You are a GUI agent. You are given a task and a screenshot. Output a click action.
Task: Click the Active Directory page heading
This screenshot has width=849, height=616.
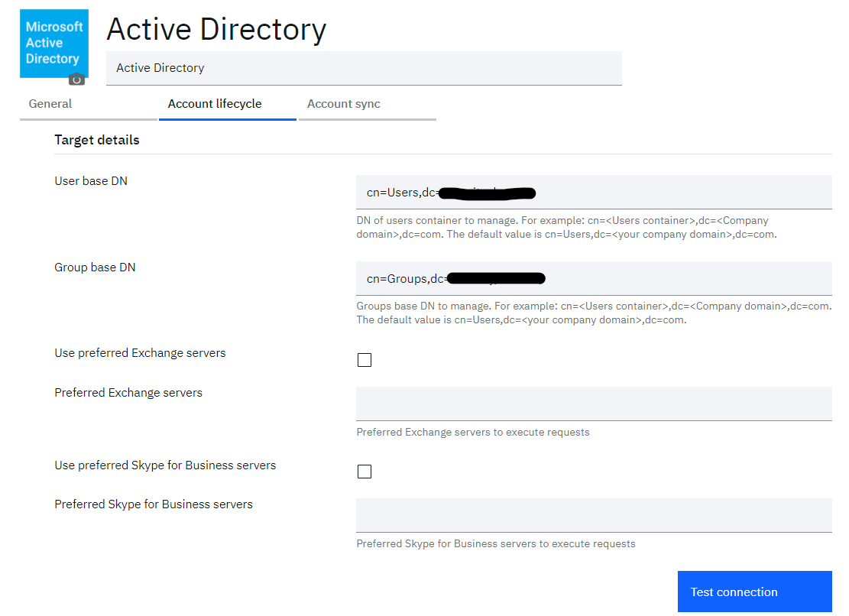pyautogui.click(x=216, y=29)
